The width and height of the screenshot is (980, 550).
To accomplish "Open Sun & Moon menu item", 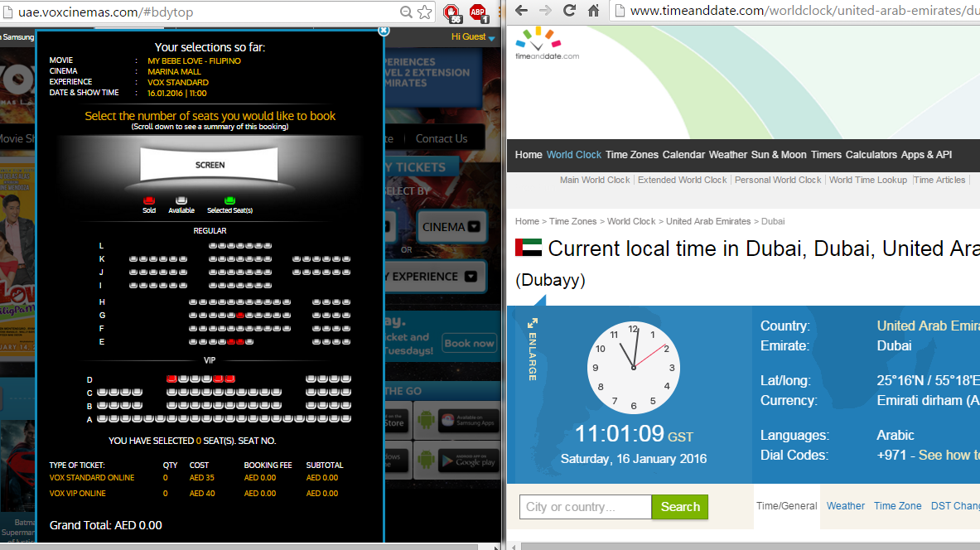I will coord(779,154).
